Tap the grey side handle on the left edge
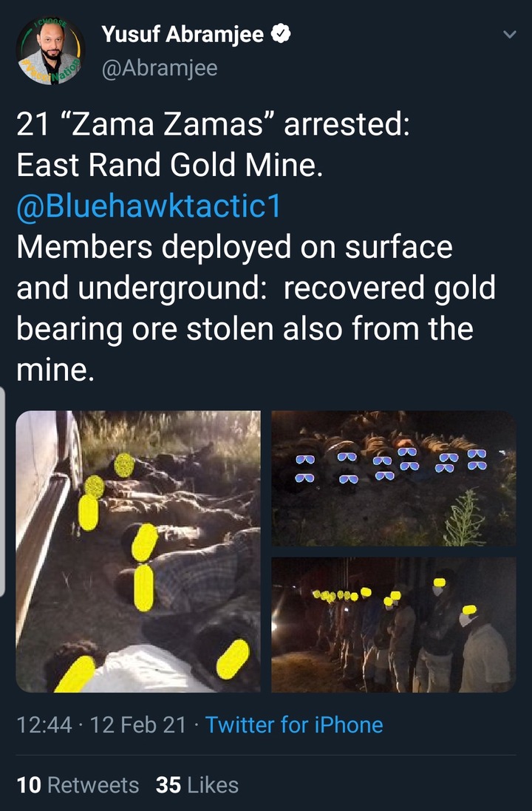 click(2, 492)
